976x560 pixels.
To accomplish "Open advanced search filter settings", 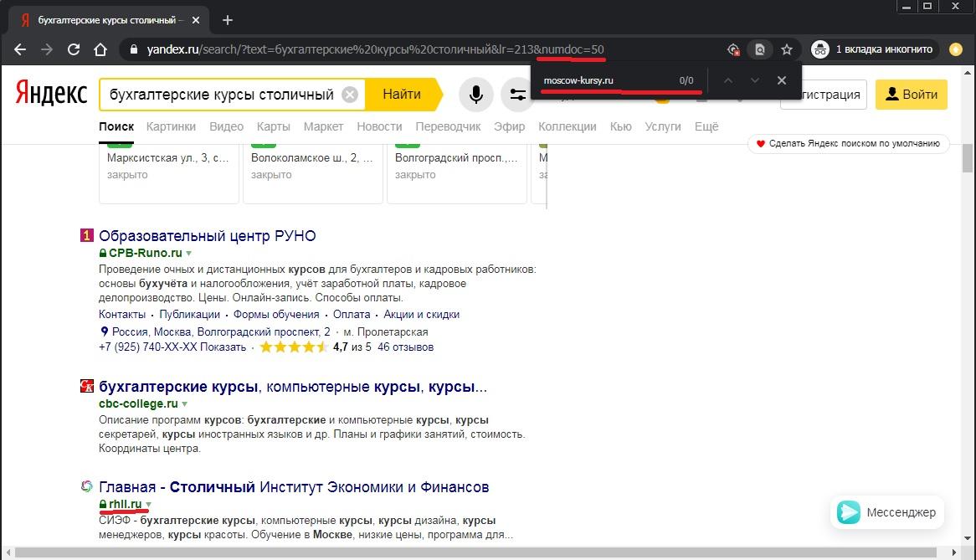I will click(517, 95).
